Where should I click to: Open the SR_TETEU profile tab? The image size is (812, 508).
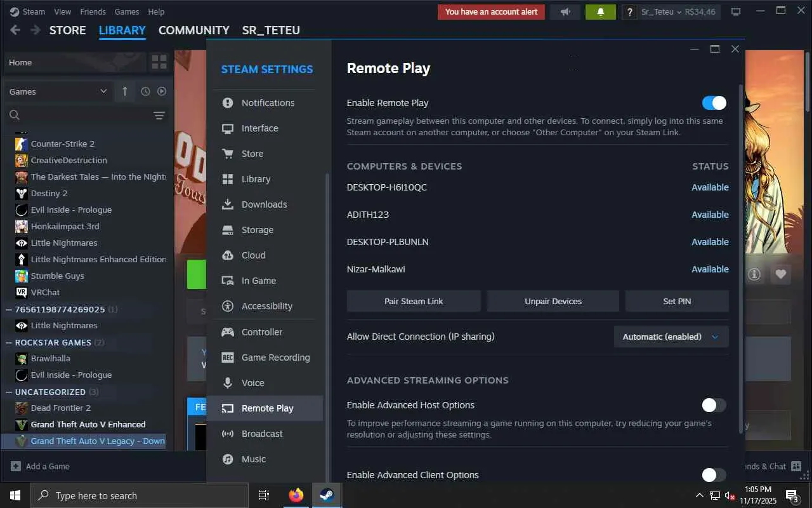pyautogui.click(x=271, y=30)
